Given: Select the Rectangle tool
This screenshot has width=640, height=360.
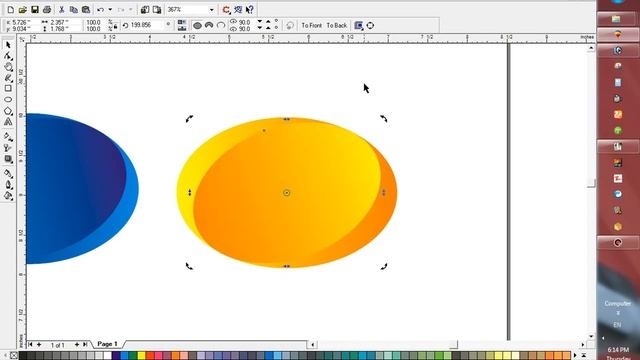Looking at the screenshot, I should click(8, 89).
